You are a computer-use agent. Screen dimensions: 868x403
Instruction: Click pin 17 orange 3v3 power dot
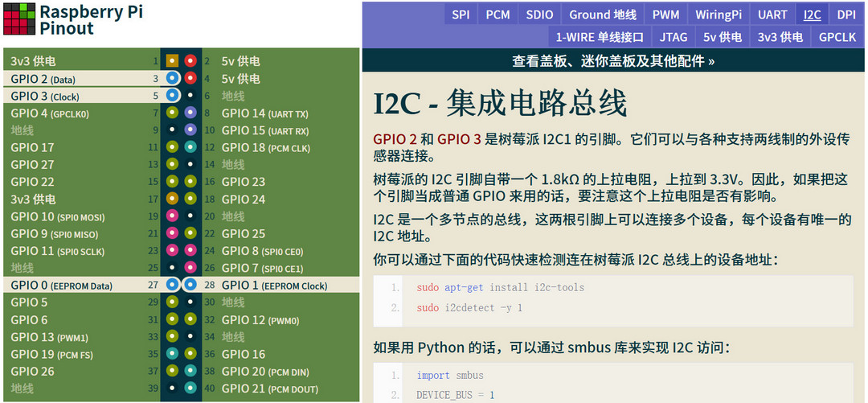click(x=172, y=199)
